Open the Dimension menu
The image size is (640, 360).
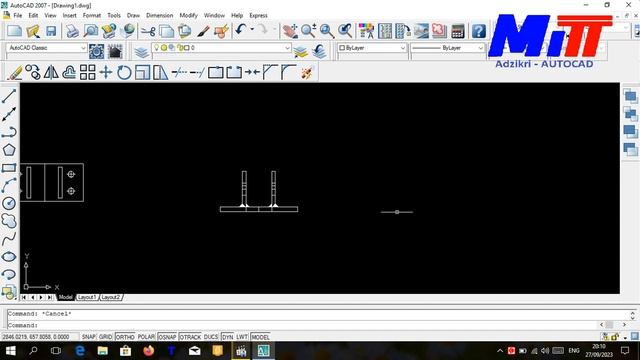click(x=159, y=15)
